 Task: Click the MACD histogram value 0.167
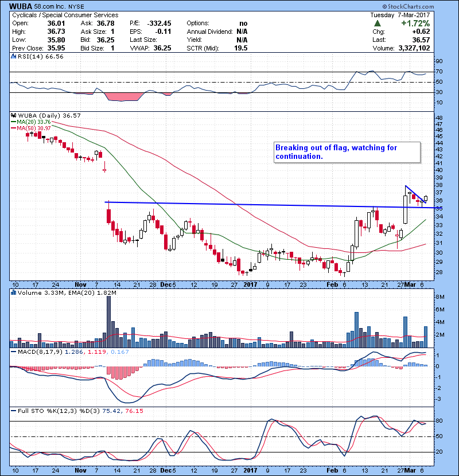pyautogui.click(x=120, y=352)
